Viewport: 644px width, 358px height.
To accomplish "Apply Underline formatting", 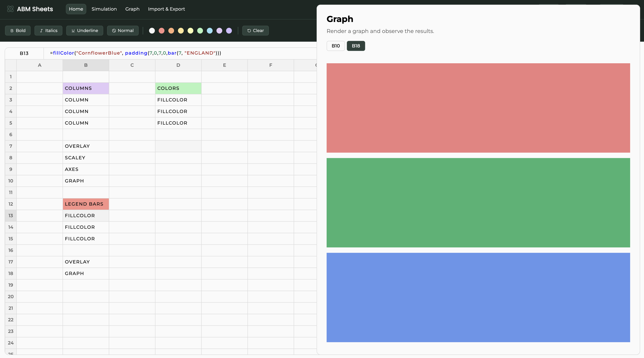I will click(x=85, y=30).
